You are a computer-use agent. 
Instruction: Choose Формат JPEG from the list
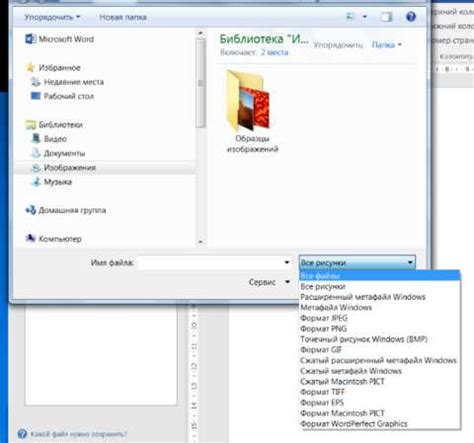(324, 318)
